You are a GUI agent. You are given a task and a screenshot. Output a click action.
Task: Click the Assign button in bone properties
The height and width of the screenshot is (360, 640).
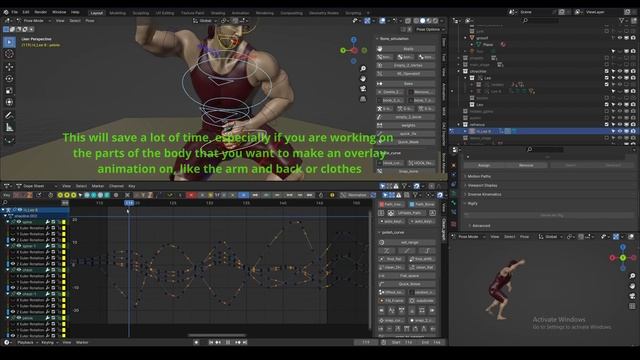pos(484,165)
